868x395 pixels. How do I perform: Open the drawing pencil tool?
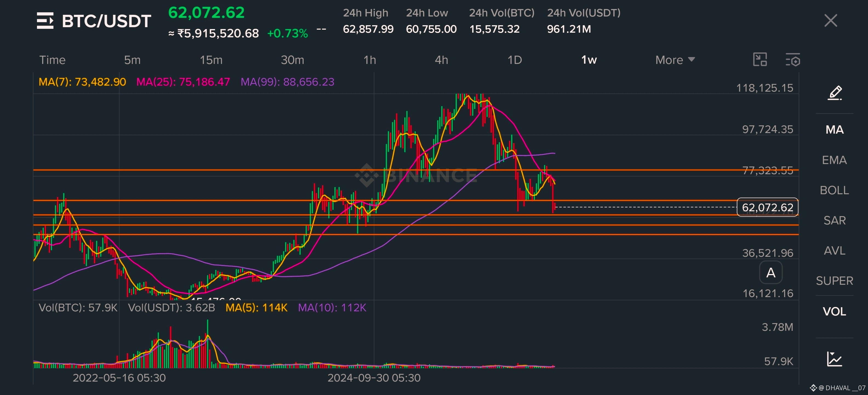[835, 93]
